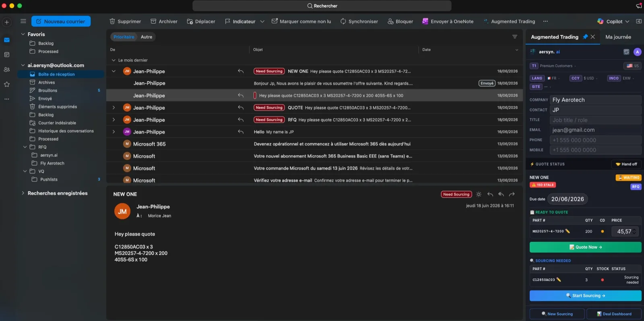Switch to the Autre inbox filter
The height and width of the screenshot is (321, 644).
click(147, 37)
